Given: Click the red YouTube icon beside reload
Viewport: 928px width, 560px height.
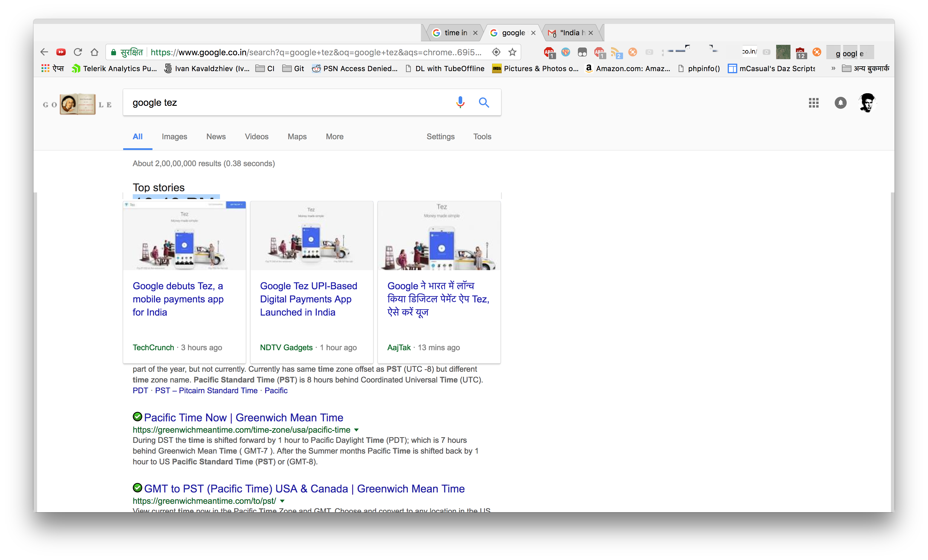Looking at the screenshot, I should coord(61,52).
